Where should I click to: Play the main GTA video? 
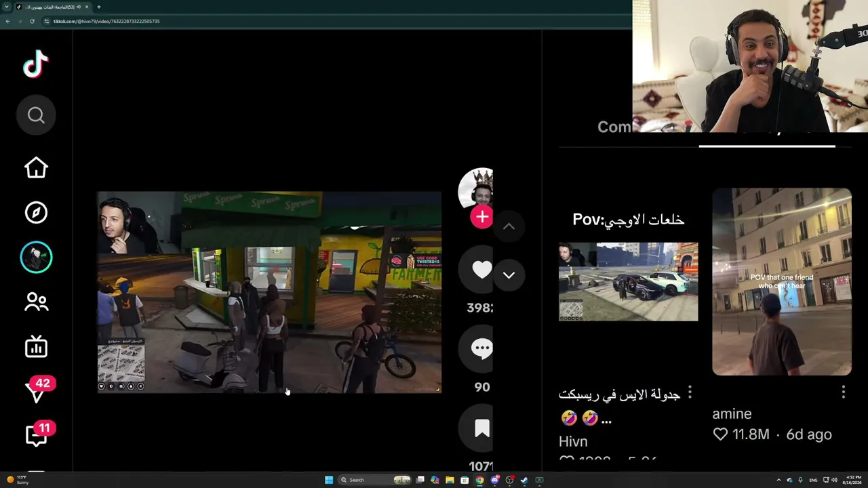(269, 292)
